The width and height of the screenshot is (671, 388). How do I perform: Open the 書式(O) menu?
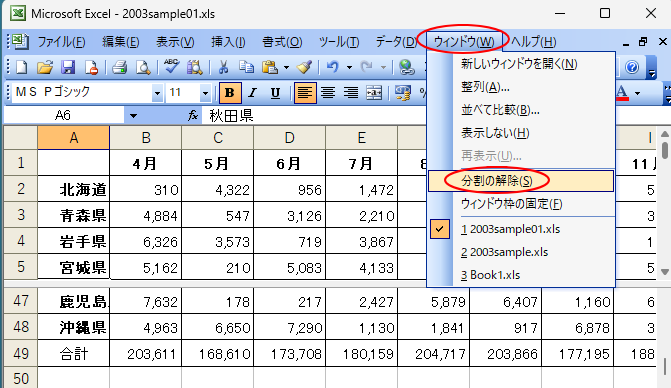[282, 42]
